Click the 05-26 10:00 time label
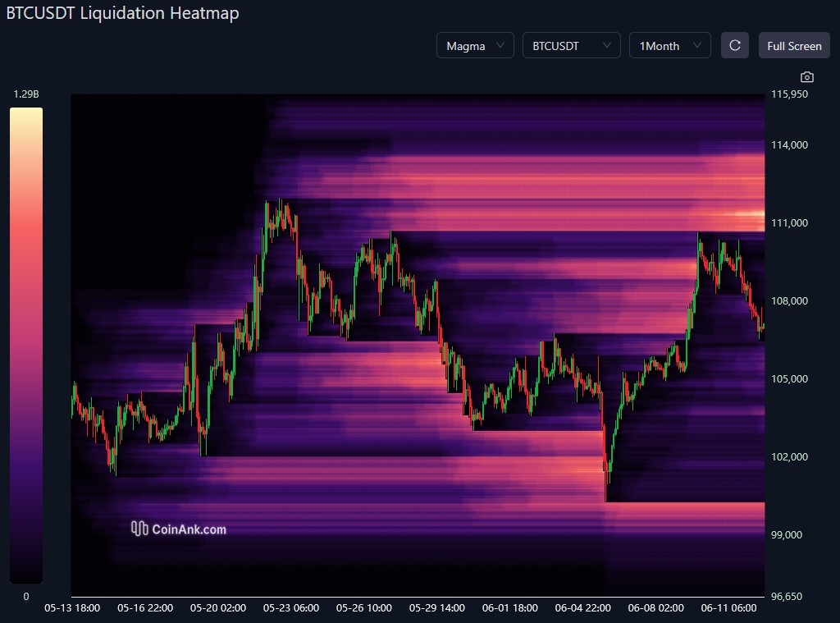The height and width of the screenshot is (623, 840). pos(364,608)
